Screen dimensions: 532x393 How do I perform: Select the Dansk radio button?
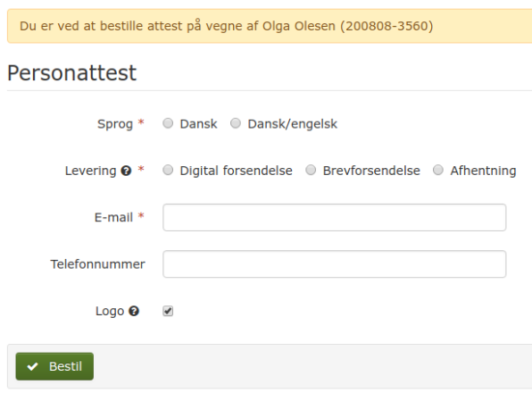(168, 123)
